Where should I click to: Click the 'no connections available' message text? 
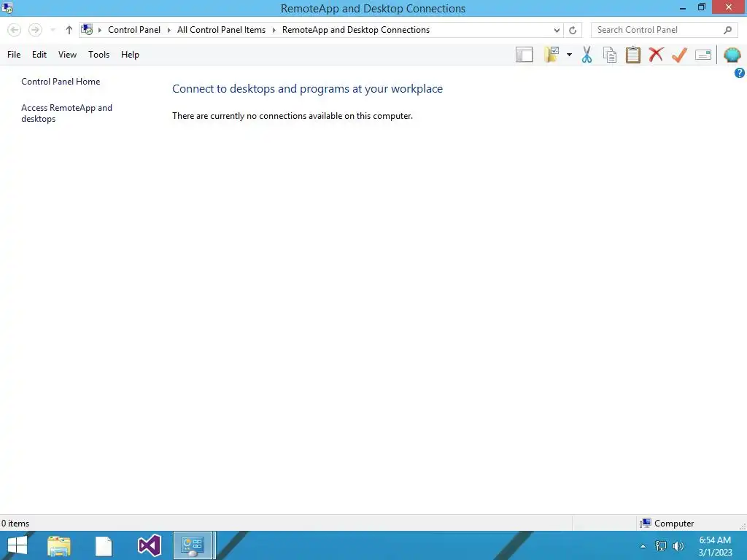293,116
